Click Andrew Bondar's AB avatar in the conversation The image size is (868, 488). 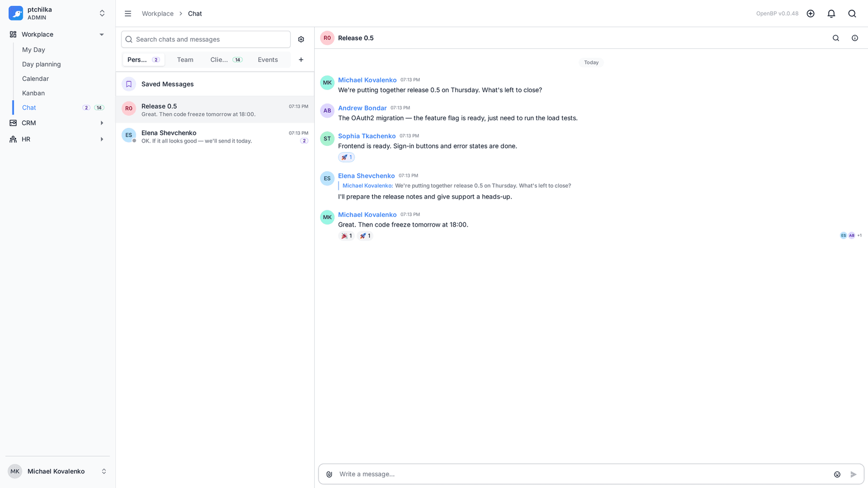point(327,111)
